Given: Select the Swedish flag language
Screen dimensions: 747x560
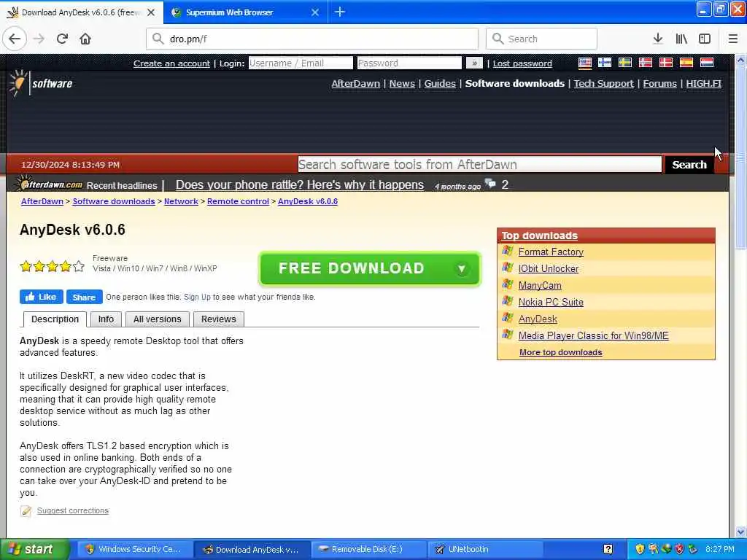Looking at the screenshot, I should [x=625, y=63].
